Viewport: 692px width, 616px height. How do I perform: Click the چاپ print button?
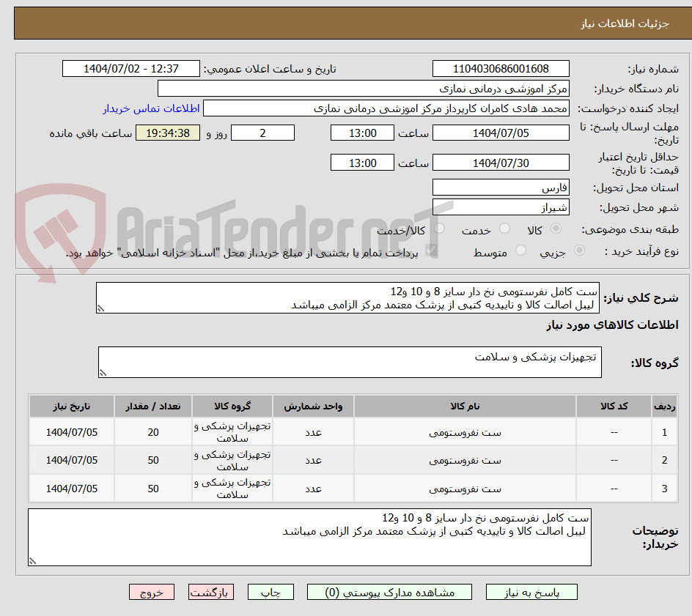click(x=270, y=592)
